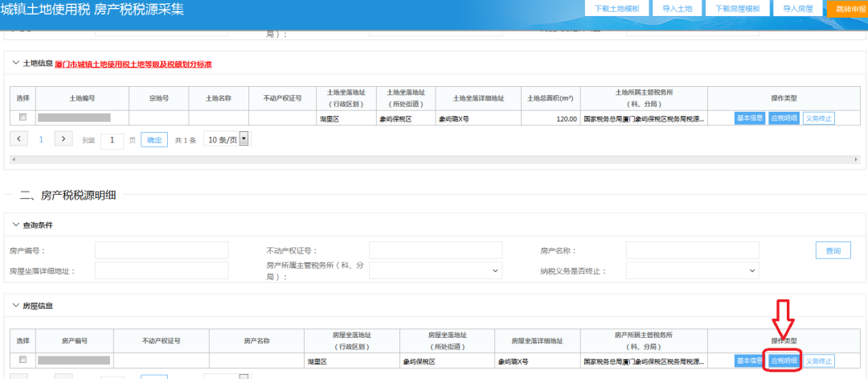
Task: Click the 确定 button in land pagination
Action: point(154,140)
